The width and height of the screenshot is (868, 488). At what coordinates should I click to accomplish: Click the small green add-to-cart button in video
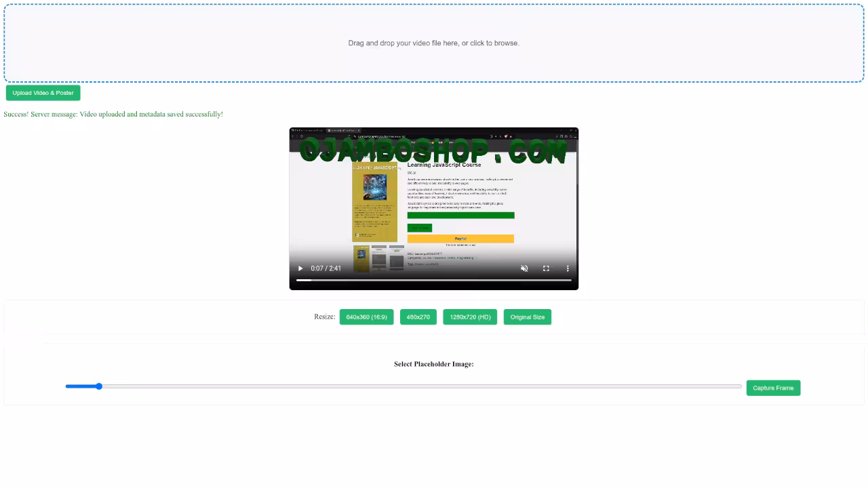click(419, 228)
